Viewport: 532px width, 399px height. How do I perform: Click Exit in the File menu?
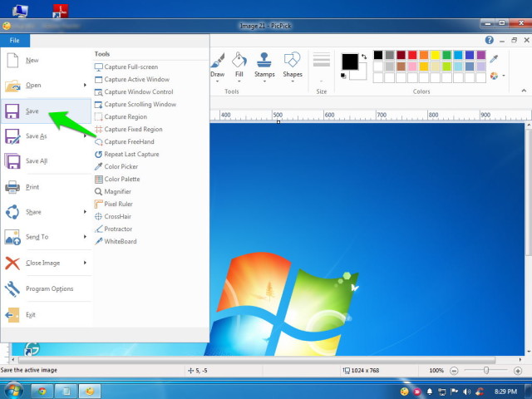(x=46, y=315)
